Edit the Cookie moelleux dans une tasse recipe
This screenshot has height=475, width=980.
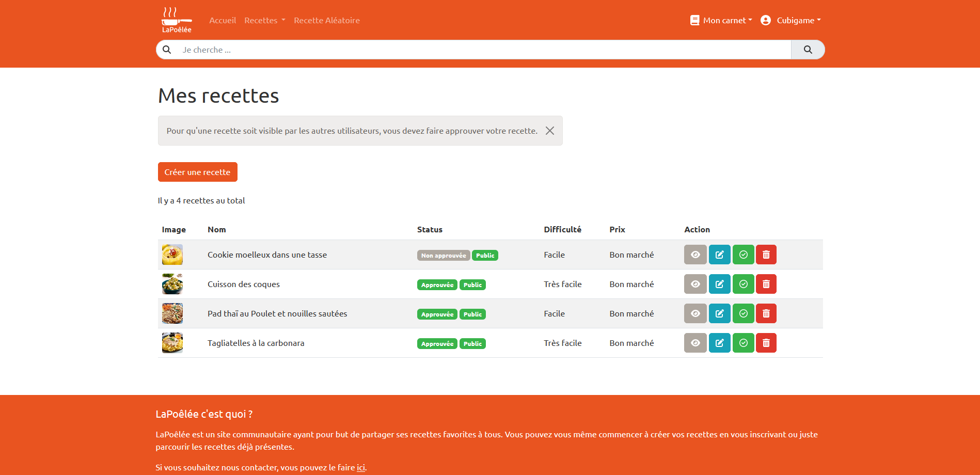coord(719,255)
